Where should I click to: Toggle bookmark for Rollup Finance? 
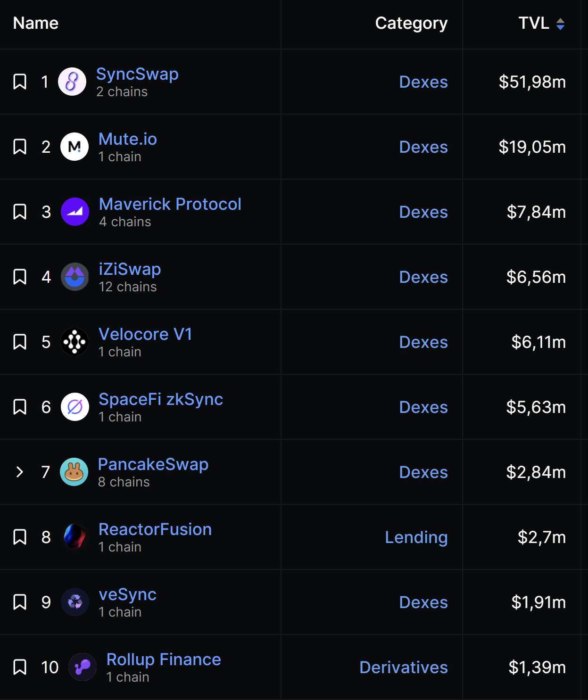click(20, 667)
